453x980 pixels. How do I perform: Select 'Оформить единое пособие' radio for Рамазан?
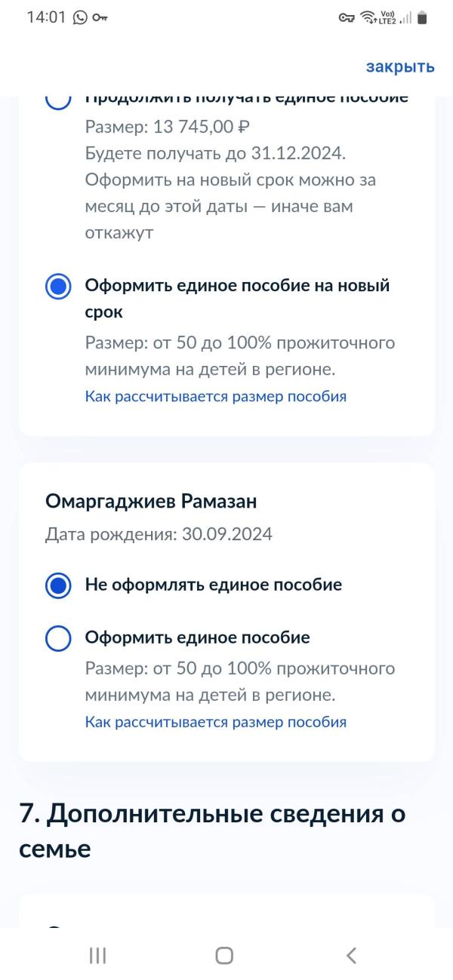58,637
